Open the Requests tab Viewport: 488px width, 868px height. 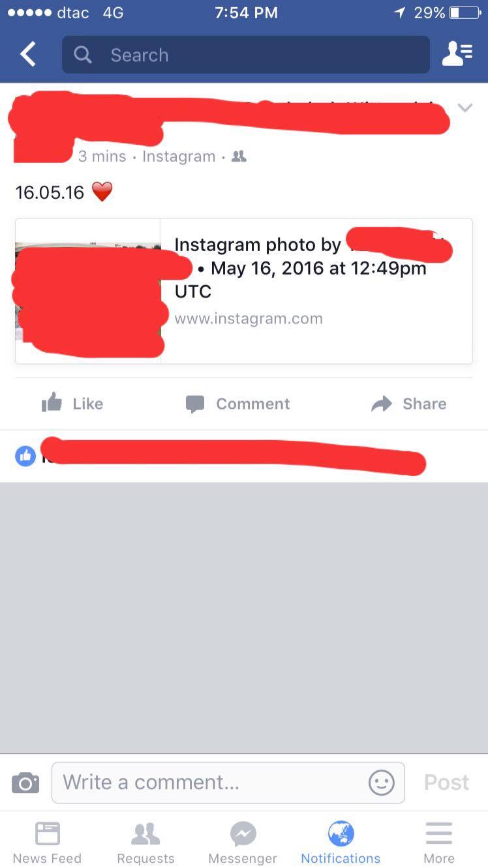(x=145, y=842)
